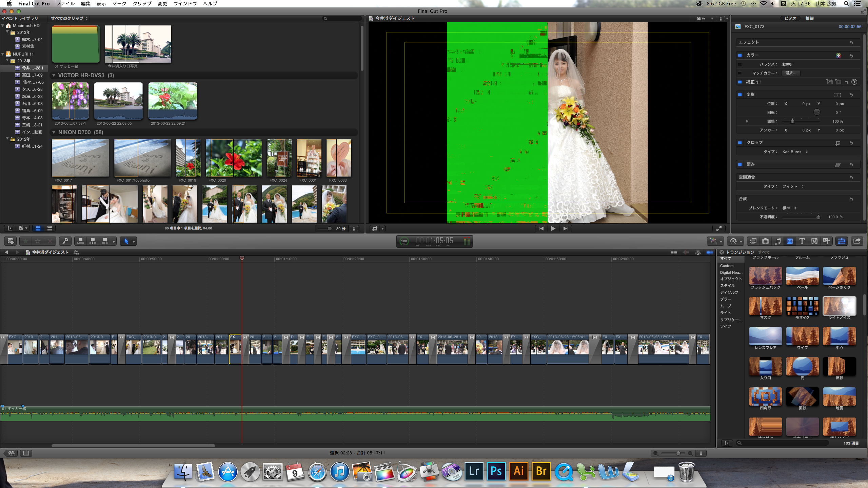Show the Transitions browser icon

tap(790, 241)
